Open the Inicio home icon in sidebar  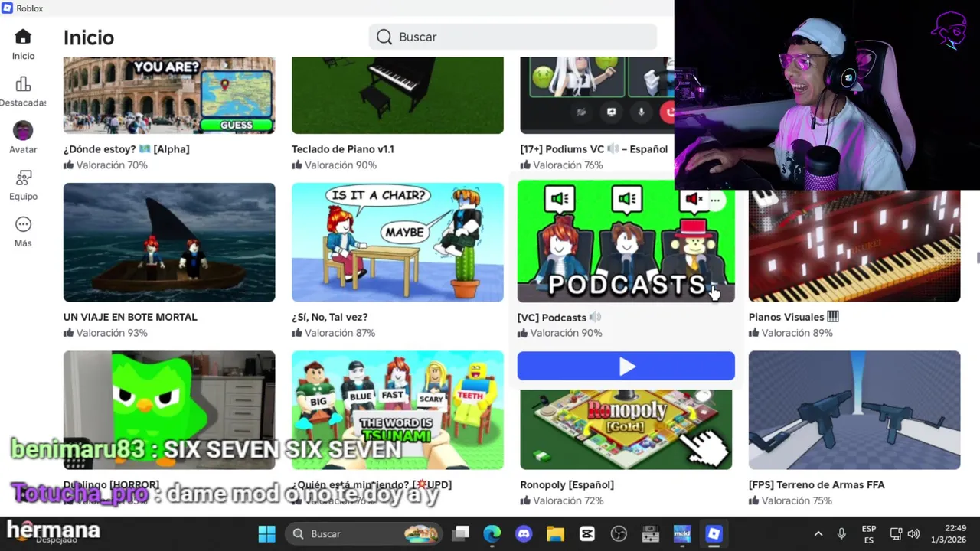23,37
